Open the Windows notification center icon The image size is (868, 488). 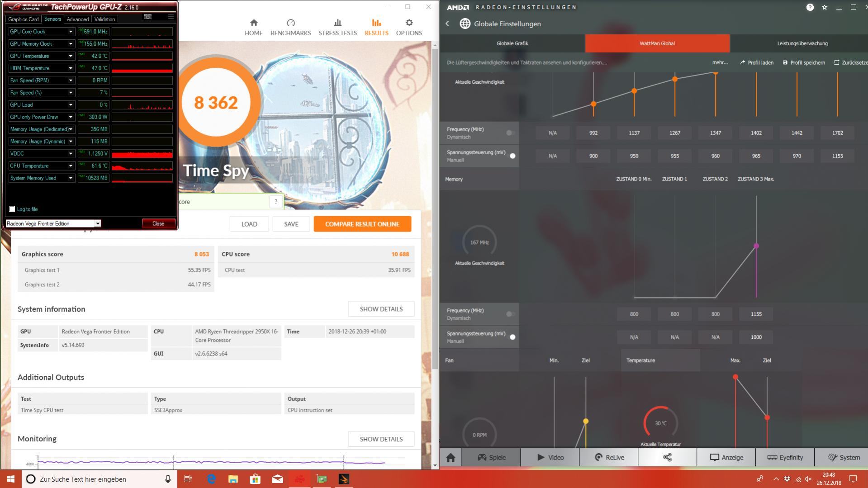(853, 479)
